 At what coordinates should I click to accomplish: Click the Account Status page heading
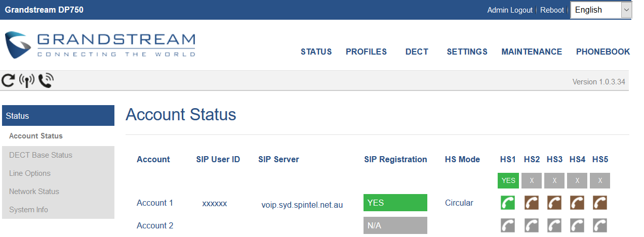[181, 115]
